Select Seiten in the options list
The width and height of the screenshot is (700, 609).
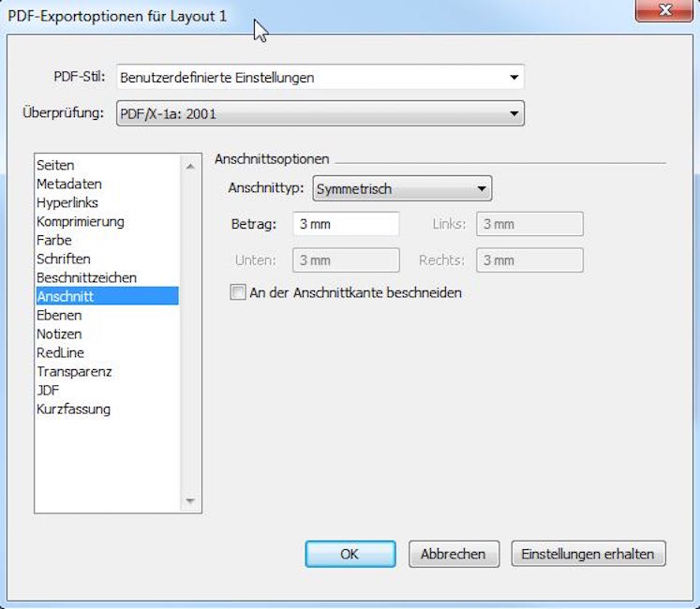(107, 165)
